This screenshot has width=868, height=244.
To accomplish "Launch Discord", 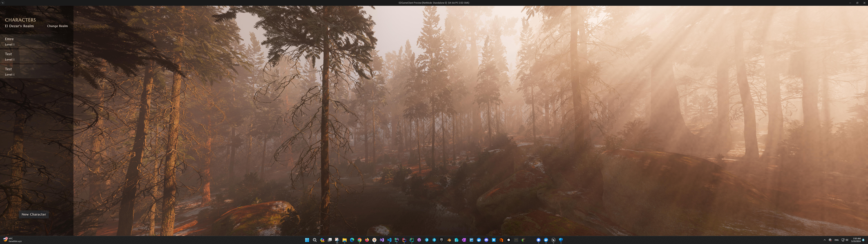I will pyautogui.click(x=486, y=240).
